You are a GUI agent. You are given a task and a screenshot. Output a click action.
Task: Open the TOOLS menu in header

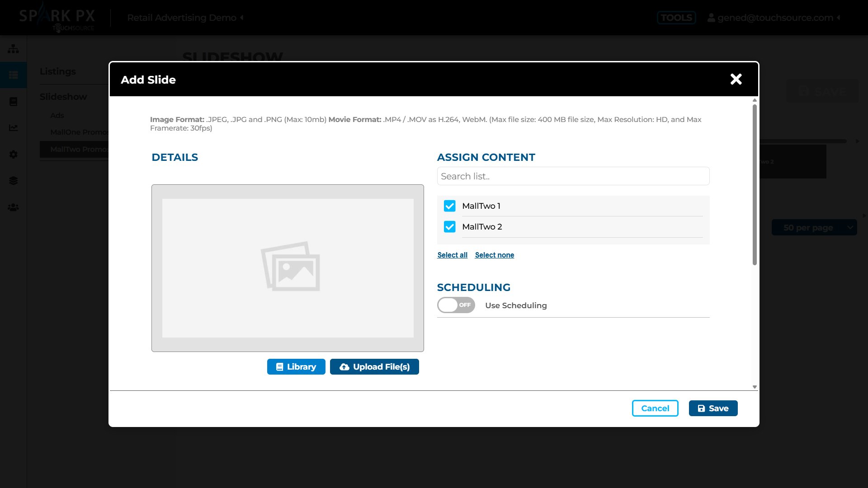[x=676, y=18]
